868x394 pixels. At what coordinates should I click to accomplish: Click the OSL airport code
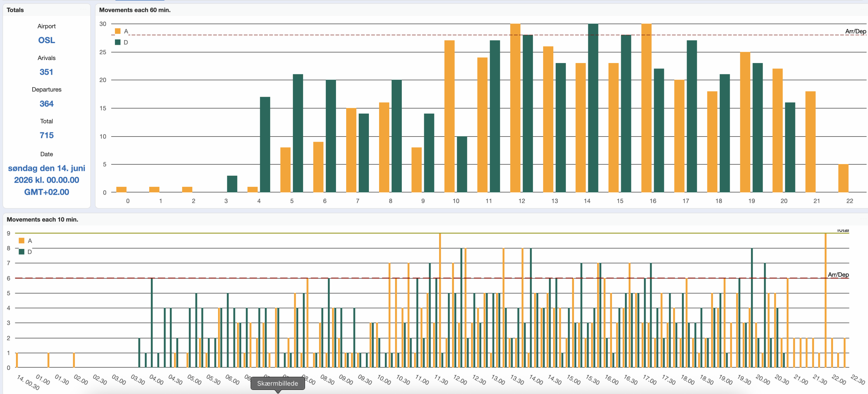(46, 40)
